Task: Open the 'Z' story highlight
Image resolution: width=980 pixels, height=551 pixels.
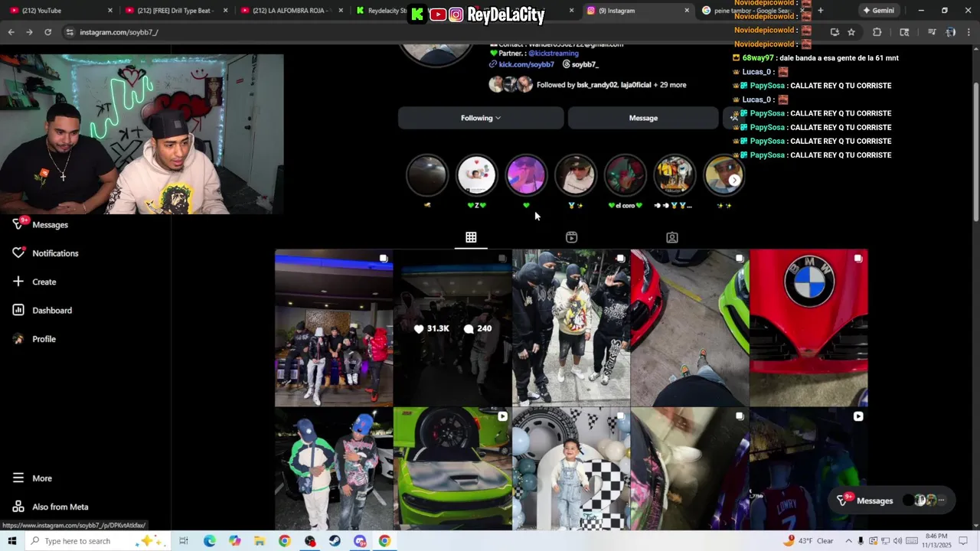Action: pyautogui.click(x=476, y=175)
